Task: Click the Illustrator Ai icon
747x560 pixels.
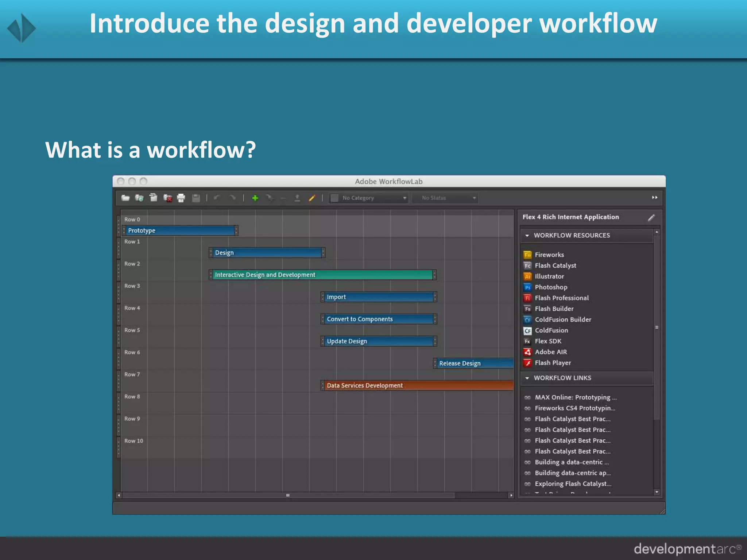Action: click(x=527, y=276)
